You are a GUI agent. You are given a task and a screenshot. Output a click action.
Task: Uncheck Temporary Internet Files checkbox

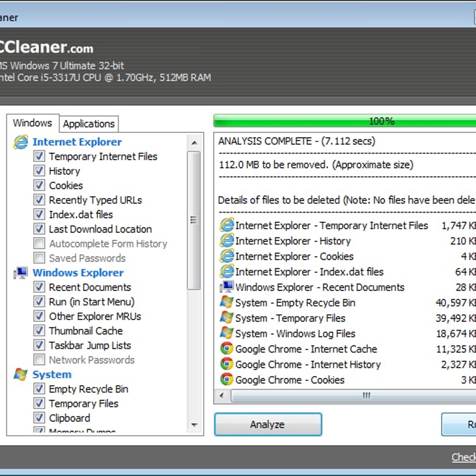[39, 156]
